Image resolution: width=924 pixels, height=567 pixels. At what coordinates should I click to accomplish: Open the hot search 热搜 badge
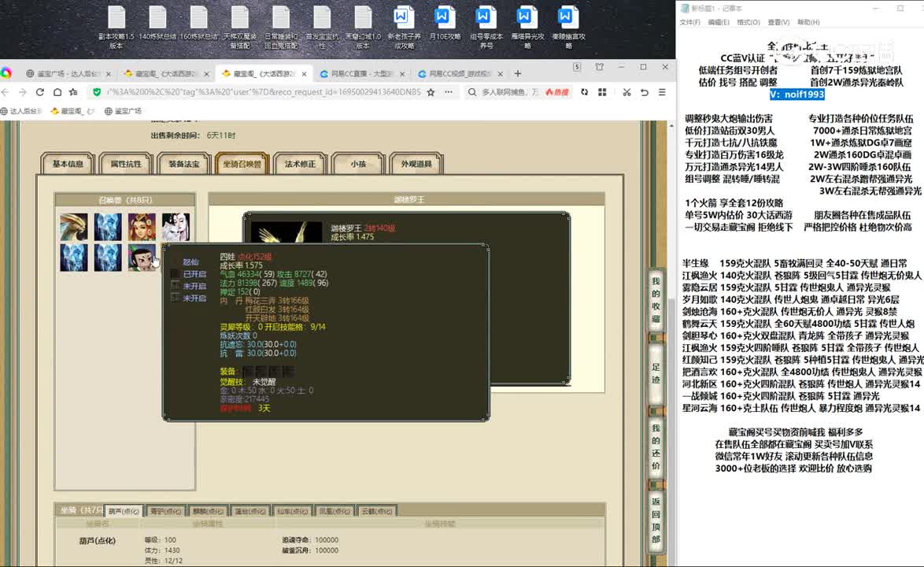557,92
